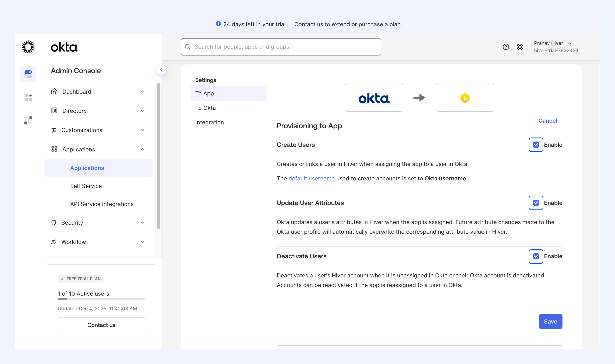
Task: Click the trial info icon in banner
Action: pos(218,24)
